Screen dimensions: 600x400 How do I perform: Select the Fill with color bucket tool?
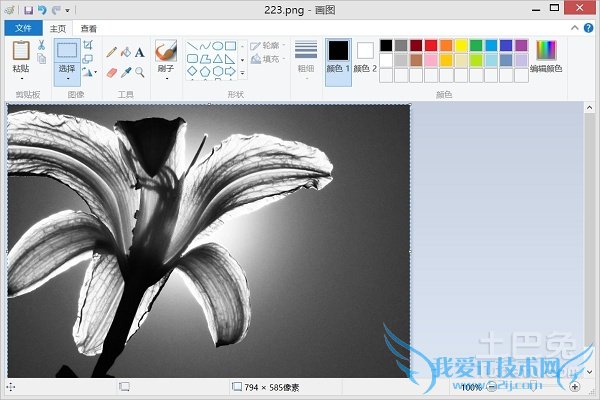126,52
